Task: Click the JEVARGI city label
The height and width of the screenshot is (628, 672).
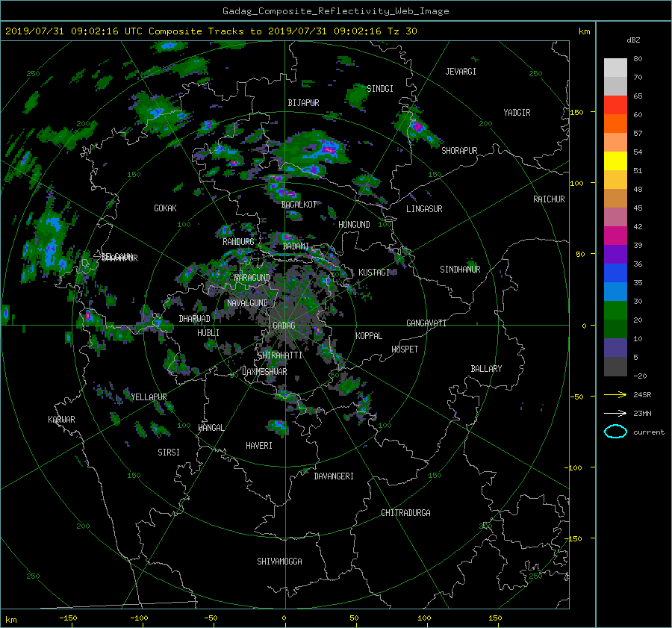Action: (x=461, y=72)
